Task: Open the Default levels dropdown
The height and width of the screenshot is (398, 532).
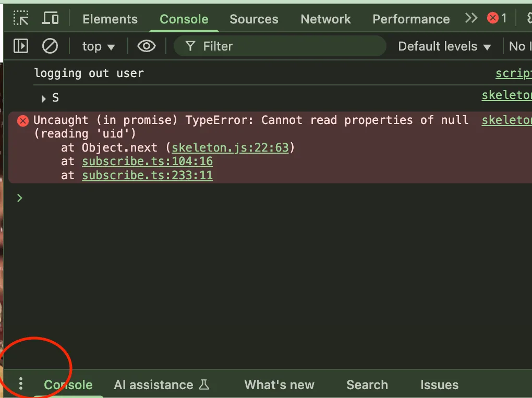Action: [x=444, y=46]
